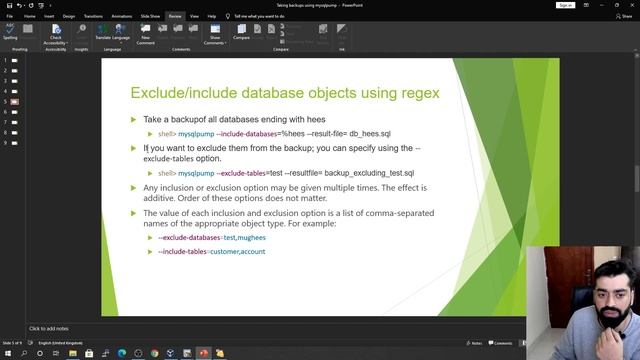640x360 pixels.
Task: Switch to the Home tab
Action: (29, 16)
